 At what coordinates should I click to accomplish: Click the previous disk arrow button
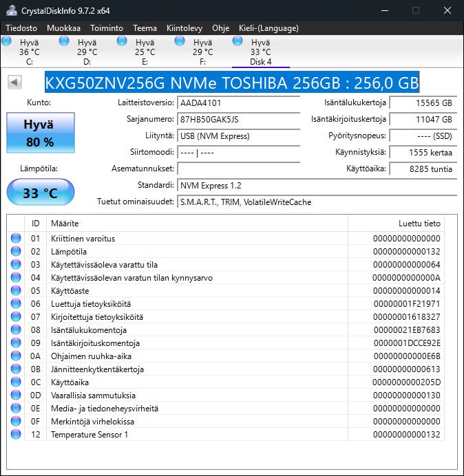tap(14, 83)
